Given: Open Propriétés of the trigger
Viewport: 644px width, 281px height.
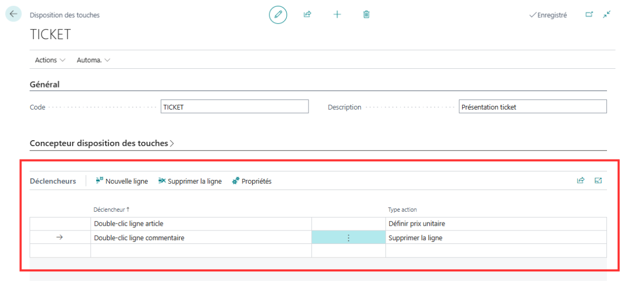Looking at the screenshot, I should pyautogui.click(x=252, y=181).
